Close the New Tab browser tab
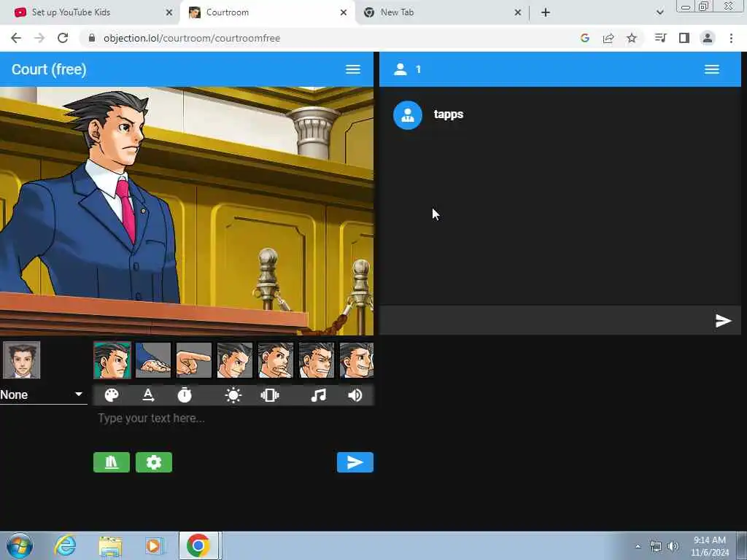The image size is (747, 560). click(518, 12)
